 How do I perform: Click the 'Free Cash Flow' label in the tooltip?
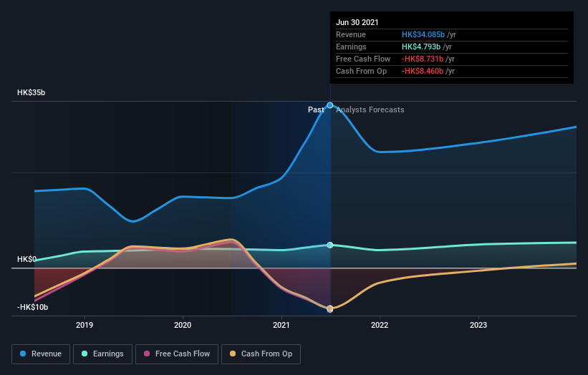(363, 59)
